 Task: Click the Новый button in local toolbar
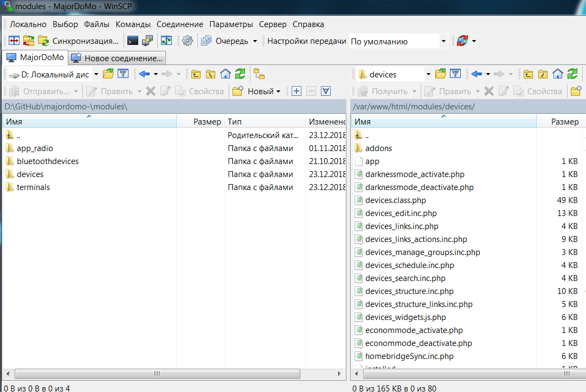(256, 92)
